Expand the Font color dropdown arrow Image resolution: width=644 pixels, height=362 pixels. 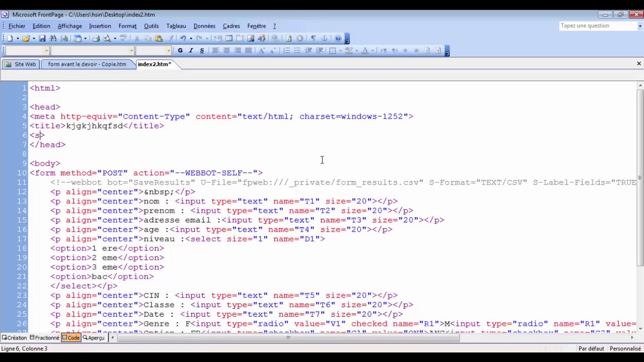click(372, 50)
